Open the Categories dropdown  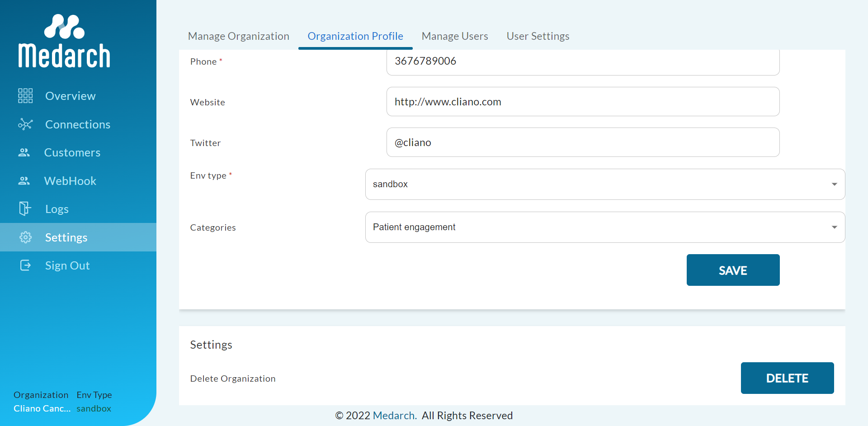[x=605, y=227]
